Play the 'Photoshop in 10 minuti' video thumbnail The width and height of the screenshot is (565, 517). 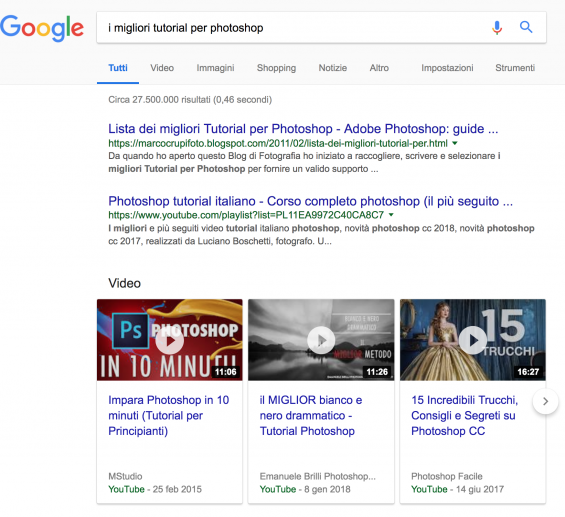click(170, 340)
